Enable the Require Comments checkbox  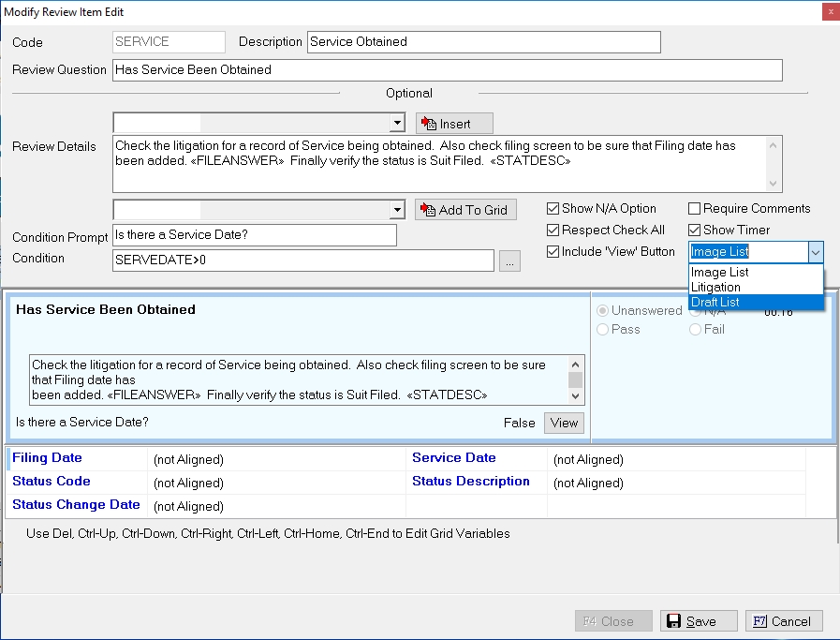[695, 209]
